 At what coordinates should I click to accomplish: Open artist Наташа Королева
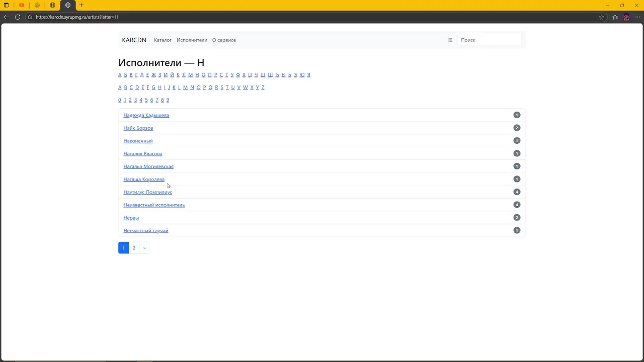(144, 179)
